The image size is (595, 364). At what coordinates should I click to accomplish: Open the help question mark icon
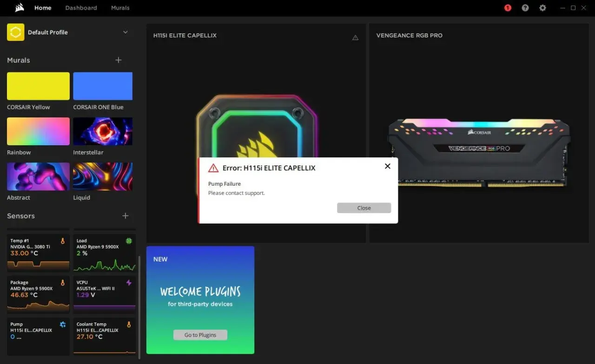click(x=525, y=8)
